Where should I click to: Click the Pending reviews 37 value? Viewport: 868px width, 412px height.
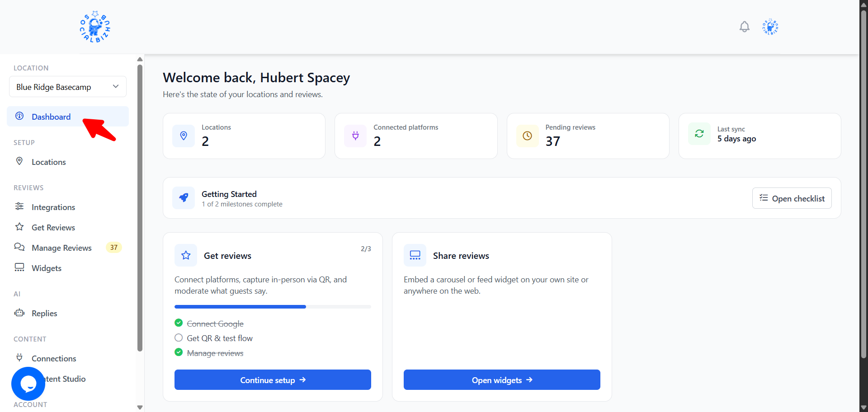(552, 141)
